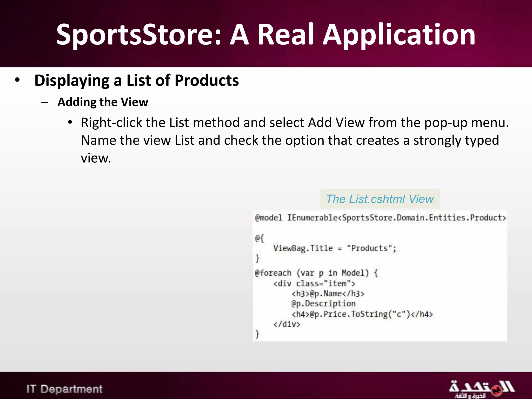Click the caption 'The List.cshtml View'
Viewport: 532px width, 399px height.
(380, 199)
